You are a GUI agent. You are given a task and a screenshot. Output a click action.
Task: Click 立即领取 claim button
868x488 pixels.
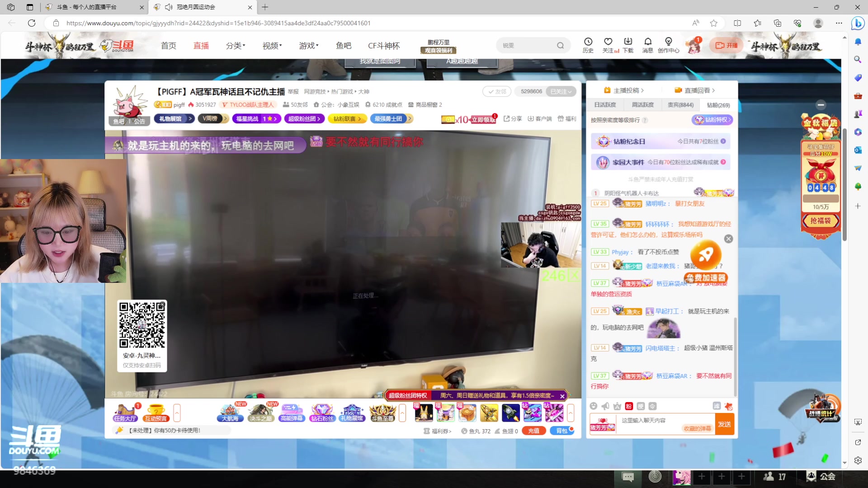click(x=483, y=119)
